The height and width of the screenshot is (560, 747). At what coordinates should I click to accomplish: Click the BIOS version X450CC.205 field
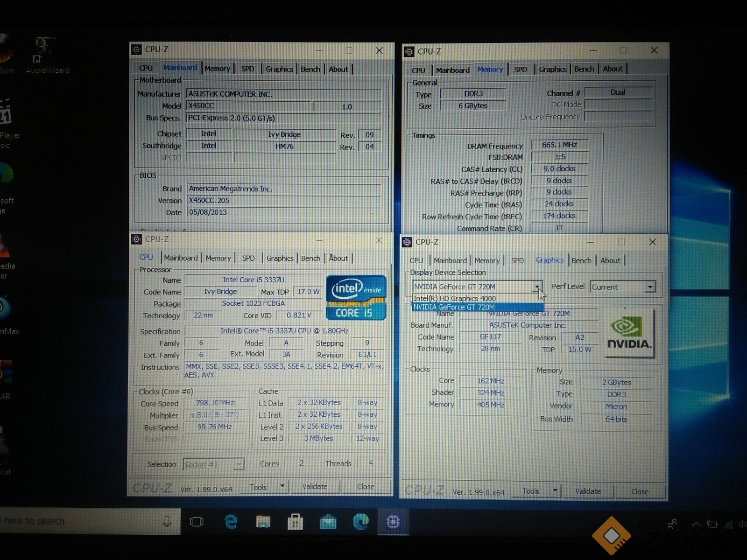284,201
